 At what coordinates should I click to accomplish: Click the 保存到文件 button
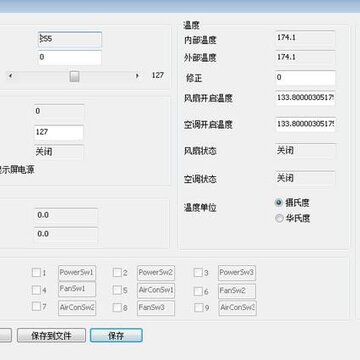[51, 335]
